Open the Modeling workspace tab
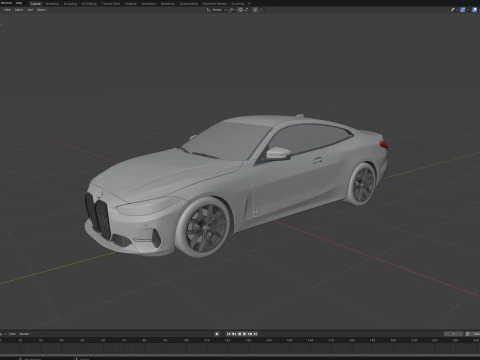Image resolution: width=480 pixels, height=360 pixels. (x=52, y=4)
